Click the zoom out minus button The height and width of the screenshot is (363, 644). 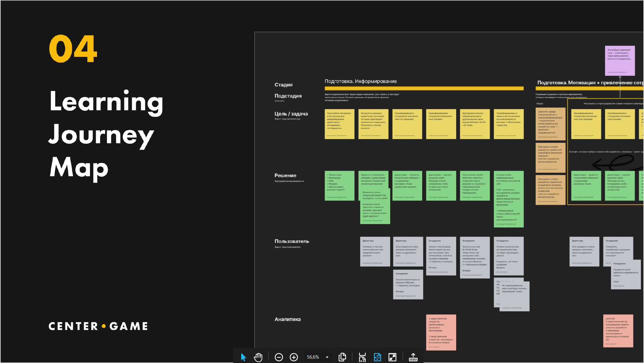tap(279, 357)
